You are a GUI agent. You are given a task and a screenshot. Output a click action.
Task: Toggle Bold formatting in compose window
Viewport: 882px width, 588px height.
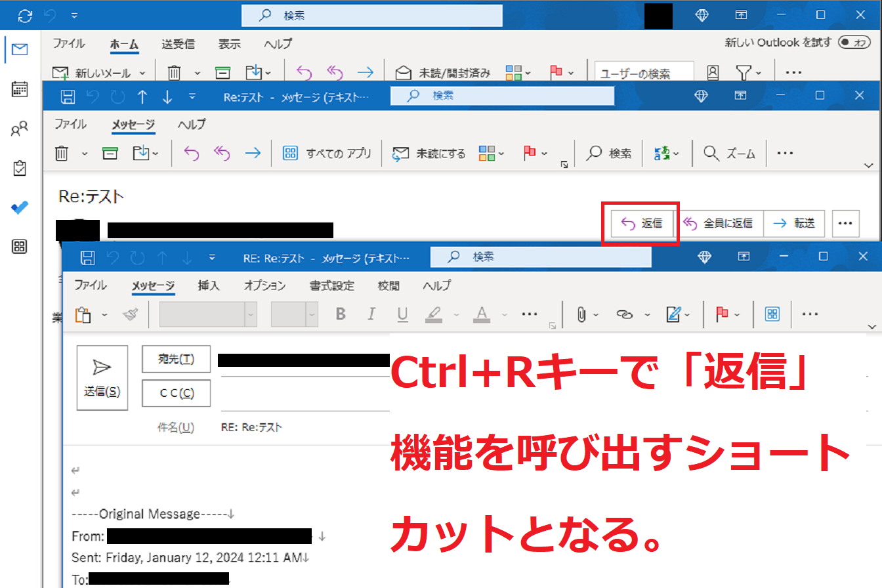(341, 314)
